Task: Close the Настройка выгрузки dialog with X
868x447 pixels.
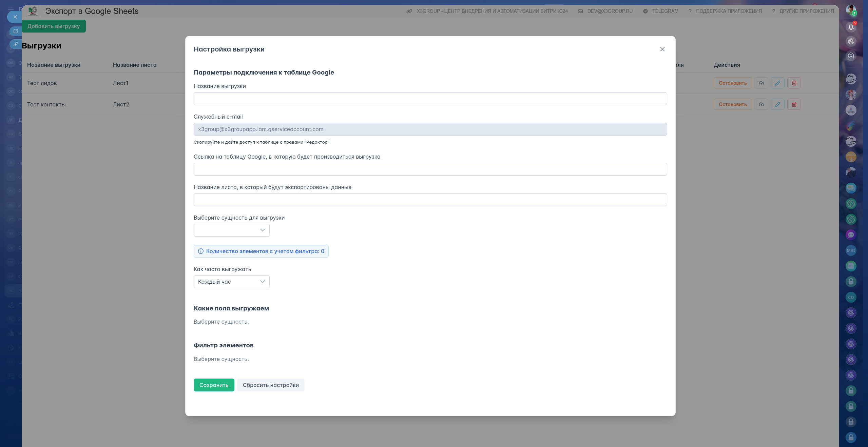Action: (662, 49)
